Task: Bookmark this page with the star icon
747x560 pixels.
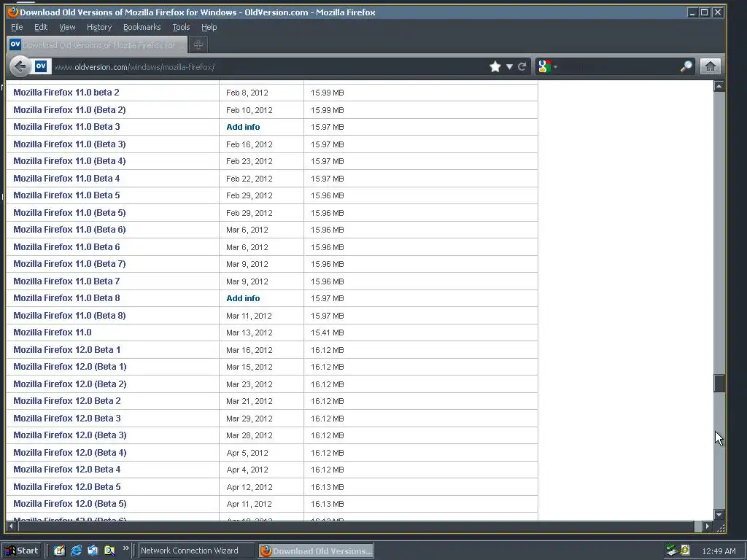Action: click(x=495, y=66)
